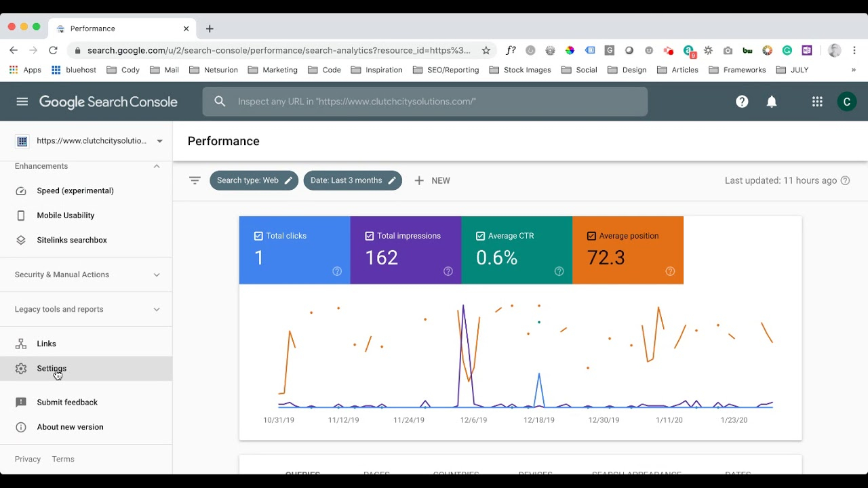
Task: Open Links report in sidebar
Action: click(46, 344)
